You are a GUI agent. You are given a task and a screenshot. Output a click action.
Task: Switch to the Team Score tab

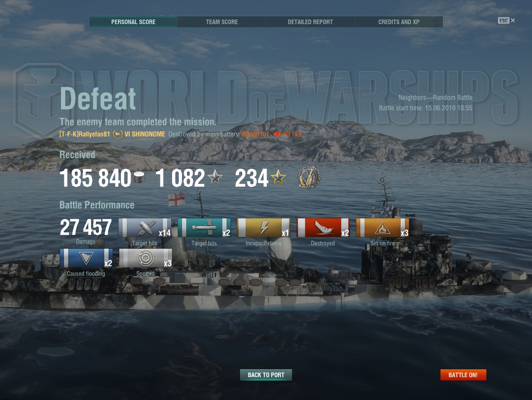[x=222, y=22]
